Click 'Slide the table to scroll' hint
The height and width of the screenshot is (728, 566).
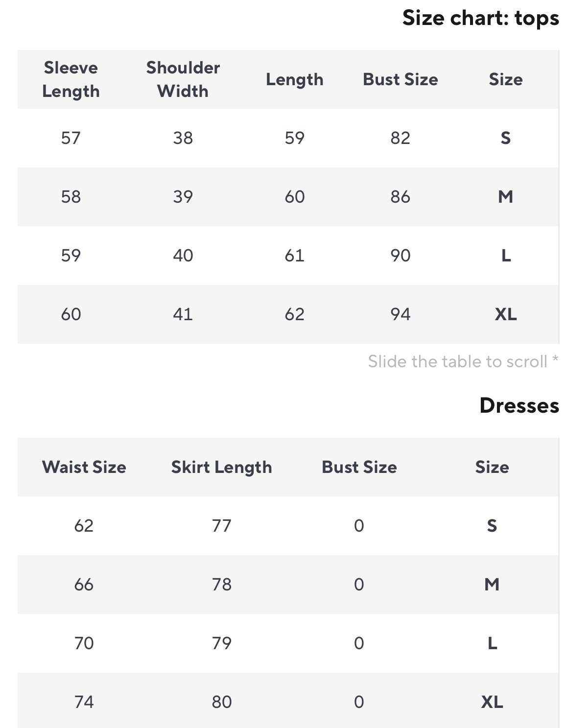463,361
